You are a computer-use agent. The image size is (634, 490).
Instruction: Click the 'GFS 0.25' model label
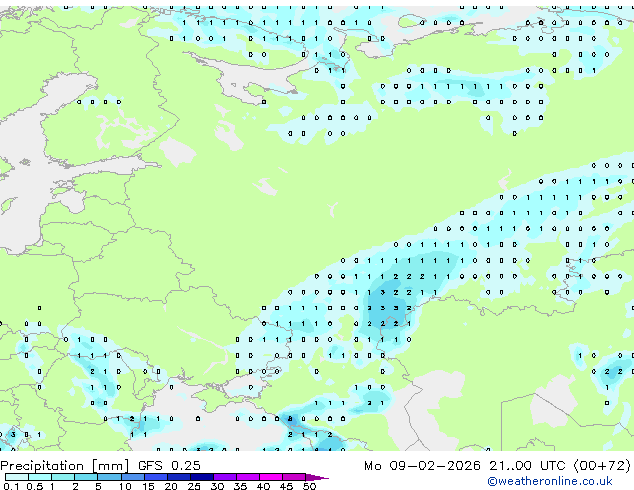pyautogui.click(x=169, y=465)
